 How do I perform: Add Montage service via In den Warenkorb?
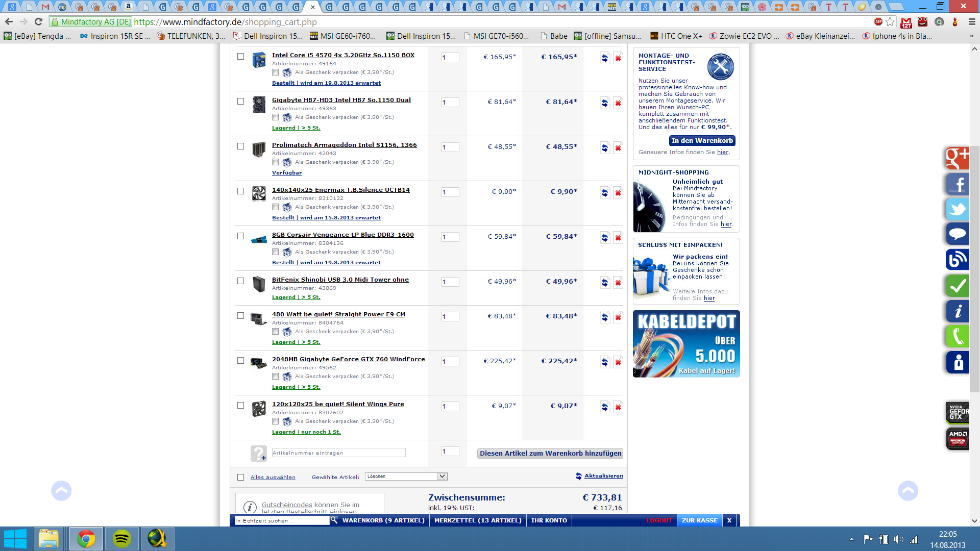click(x=702, y=141)
